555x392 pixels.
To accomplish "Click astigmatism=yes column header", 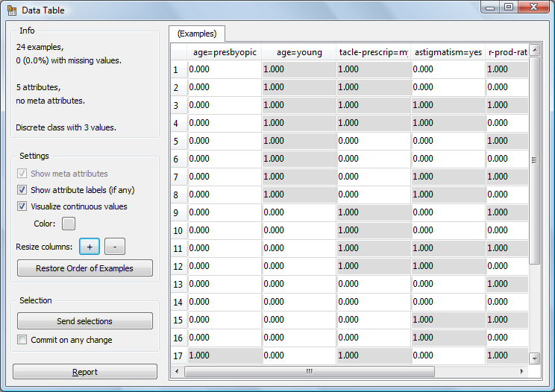I will tap(448, 52).
